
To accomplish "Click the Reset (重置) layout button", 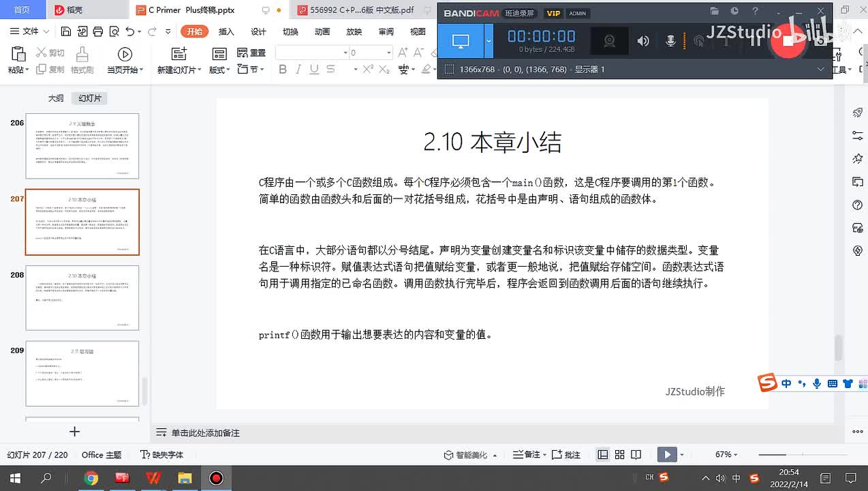I will click(251, 53).
